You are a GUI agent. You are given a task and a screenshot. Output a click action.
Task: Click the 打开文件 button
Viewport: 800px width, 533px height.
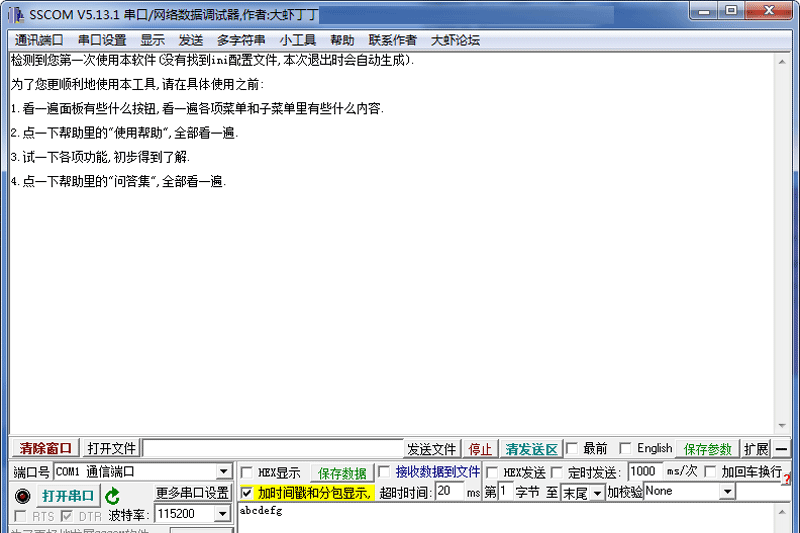click(111, 448)
